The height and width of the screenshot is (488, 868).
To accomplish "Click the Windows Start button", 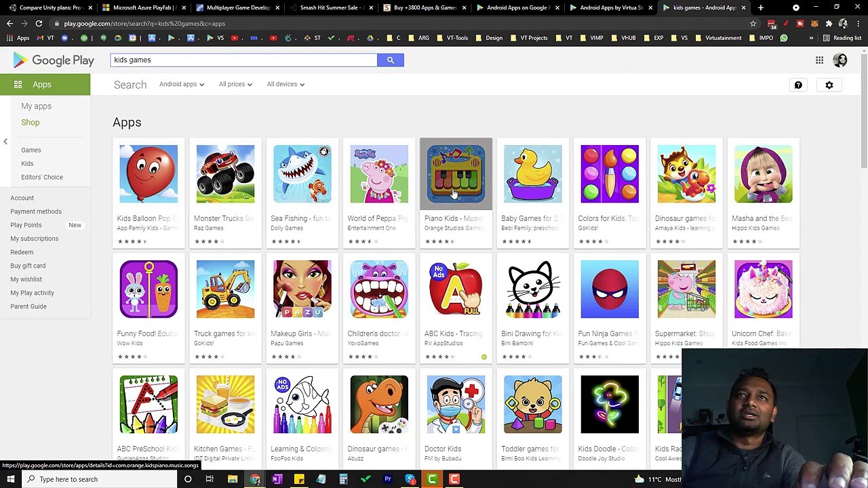I will click(x=11, y=479).
